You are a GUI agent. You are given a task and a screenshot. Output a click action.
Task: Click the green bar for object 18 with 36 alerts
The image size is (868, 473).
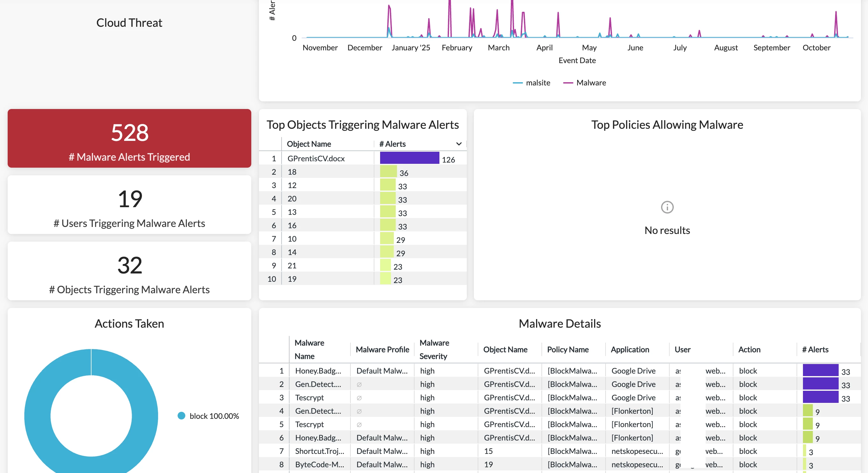tap(388, 172)
